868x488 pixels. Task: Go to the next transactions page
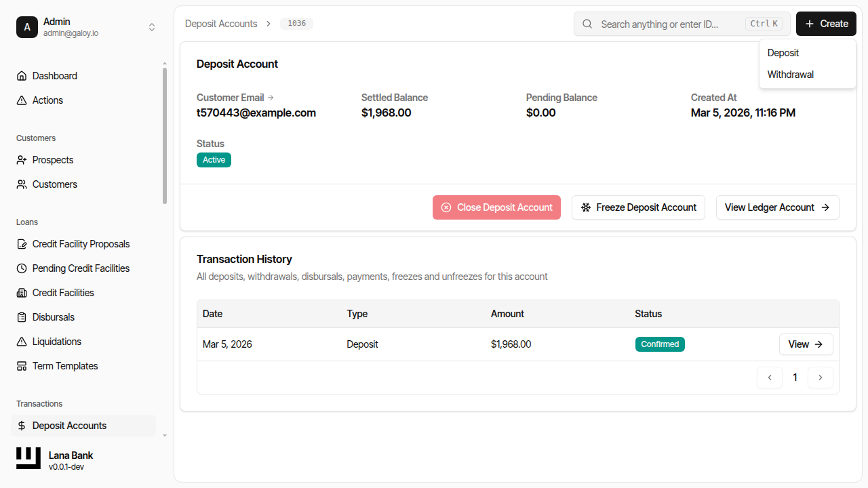point(820,378)
